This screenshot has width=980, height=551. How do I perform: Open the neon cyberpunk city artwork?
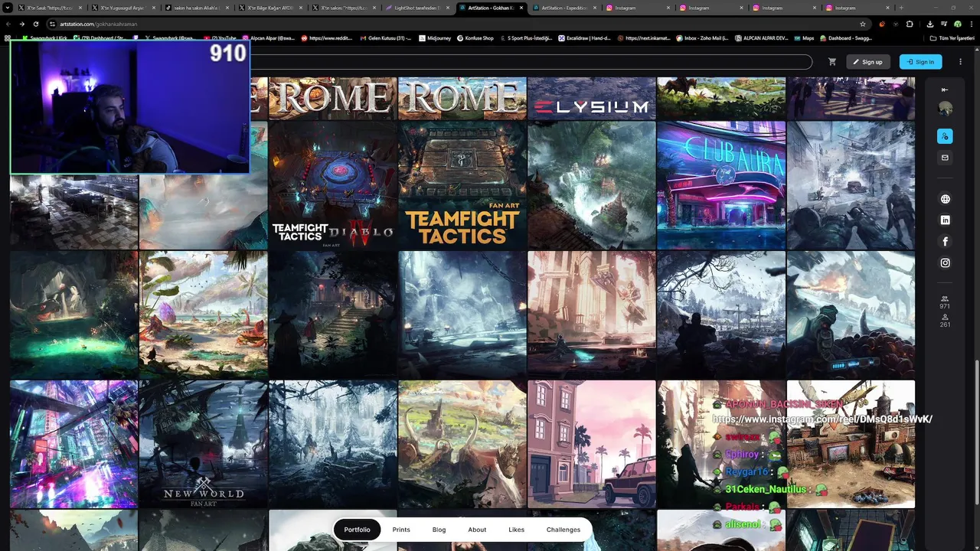tap(74, 444)
